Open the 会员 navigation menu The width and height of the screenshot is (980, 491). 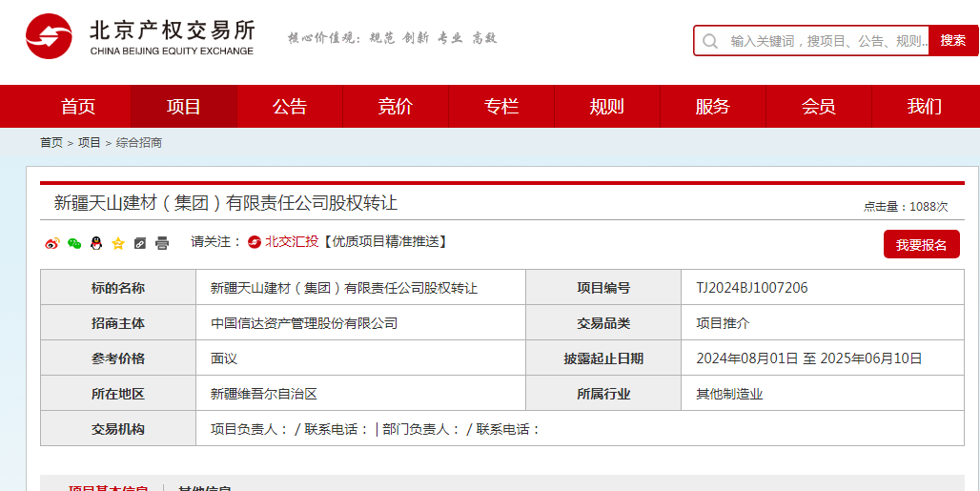819,106
